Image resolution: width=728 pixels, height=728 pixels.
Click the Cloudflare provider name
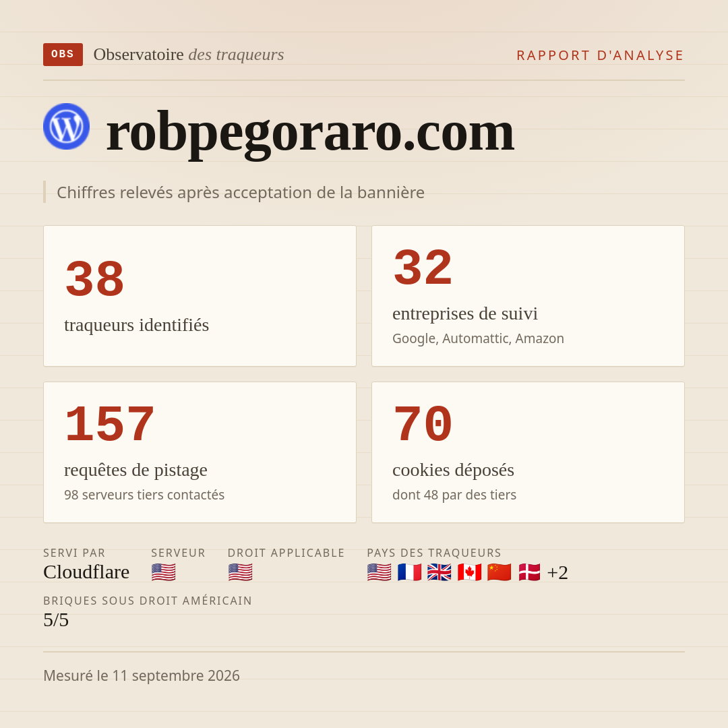tap(86, 572)
